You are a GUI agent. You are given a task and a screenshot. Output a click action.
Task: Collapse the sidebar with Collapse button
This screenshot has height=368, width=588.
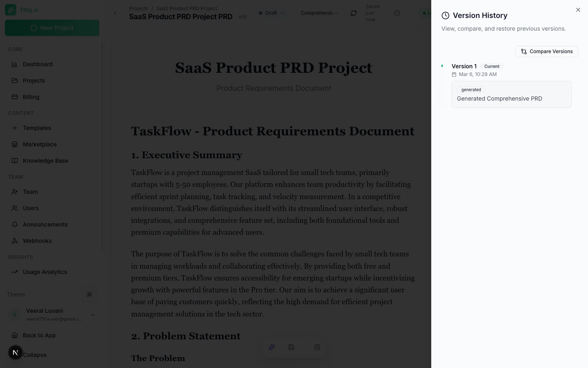click(35, 355)
